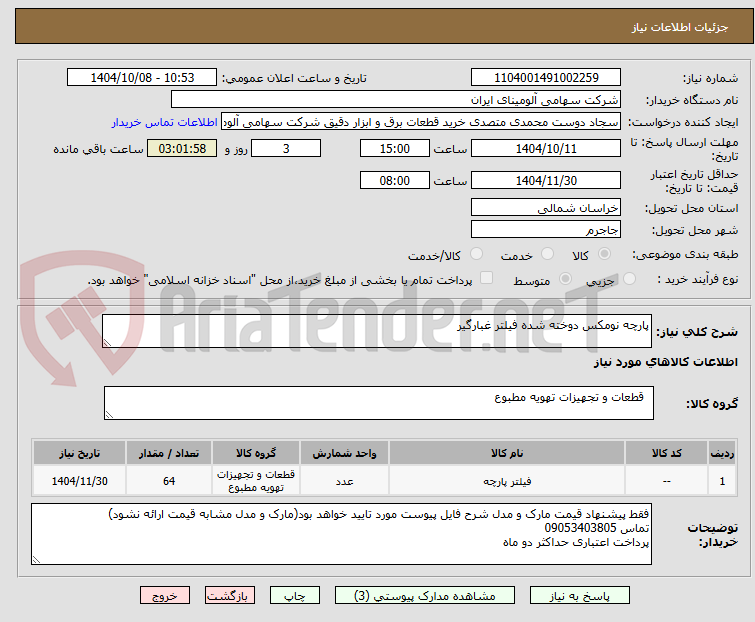Click the بازگشت back button
This screenshot has width=755, height=622.
point(230,596)
